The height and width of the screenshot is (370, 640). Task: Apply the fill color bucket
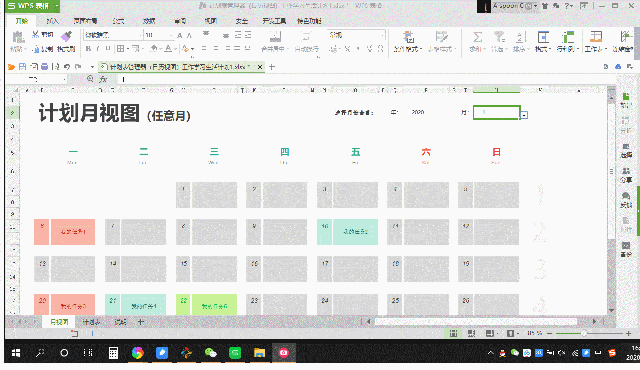pos(153,49)
